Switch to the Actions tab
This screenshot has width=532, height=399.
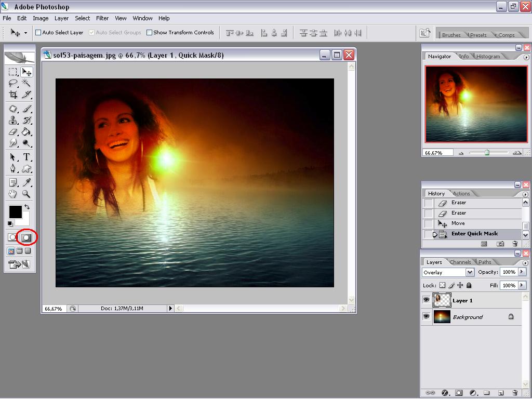pyautogui.click(x=461, y=193)
